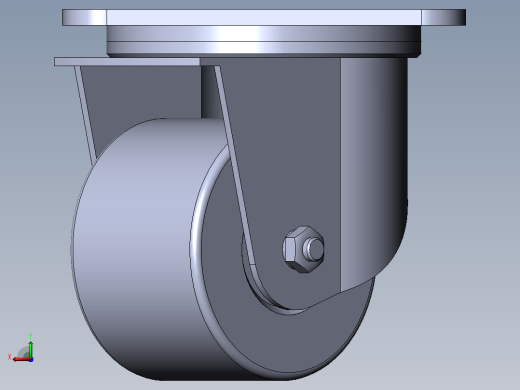Select the swivel bearing housing under the plate
This screenshot has width=520, height=390.
point(264,41)
